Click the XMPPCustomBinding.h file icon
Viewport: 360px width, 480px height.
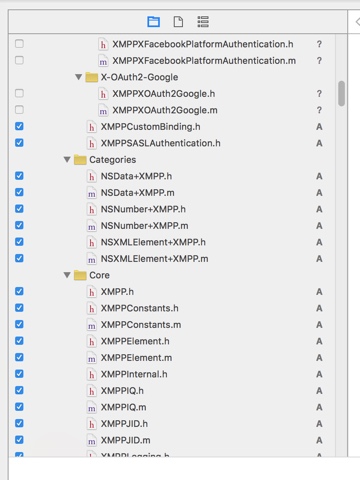[x=91, y=127]
